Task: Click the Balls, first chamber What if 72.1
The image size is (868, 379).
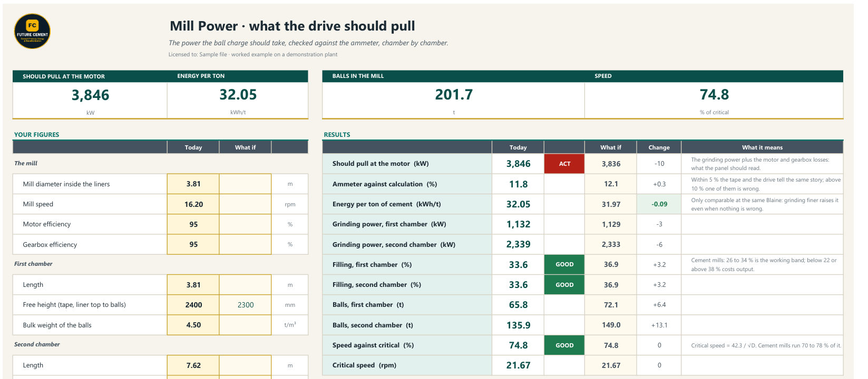Action: (611, 305)
